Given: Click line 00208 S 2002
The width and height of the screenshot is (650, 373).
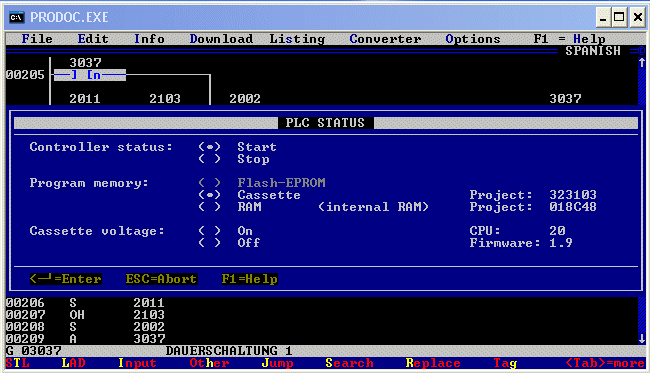Looking at the screenshot, I should pos(85,327).
